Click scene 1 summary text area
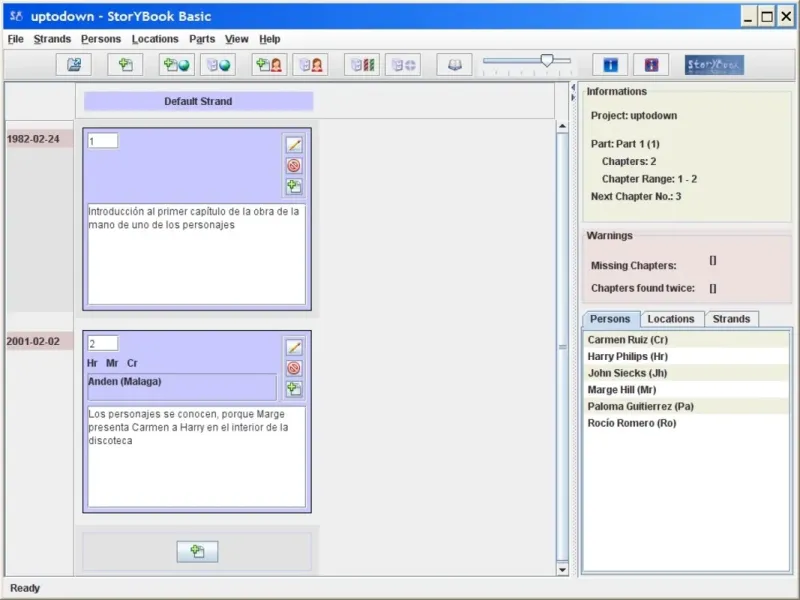 click(x=196, y=254)
